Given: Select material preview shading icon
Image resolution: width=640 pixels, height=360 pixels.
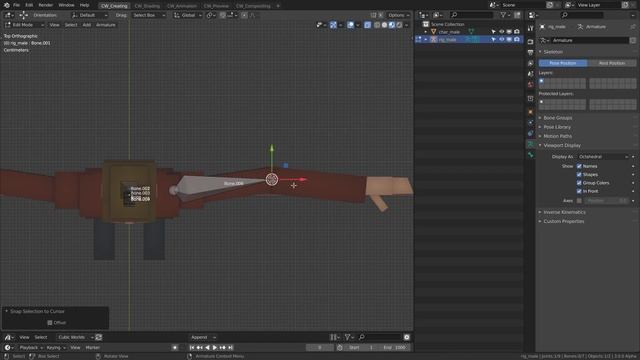Looking at the screenshot, I should (392, 25).
